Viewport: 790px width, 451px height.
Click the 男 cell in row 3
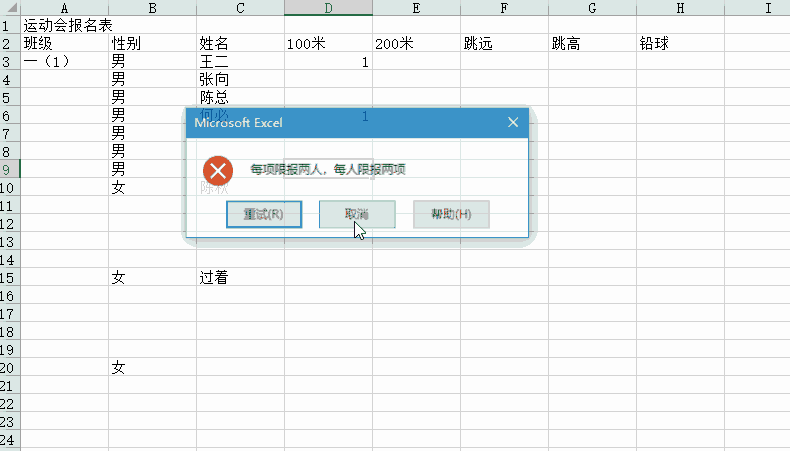152,61
